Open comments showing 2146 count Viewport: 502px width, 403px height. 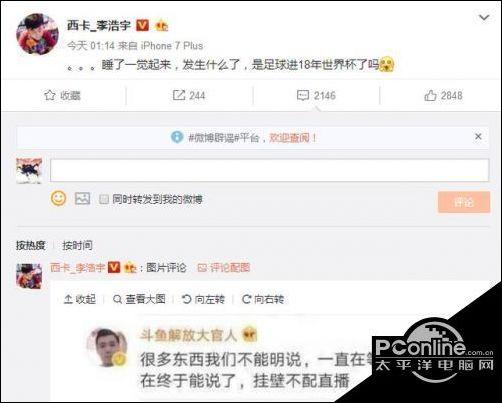pyautogui.click(x=316, y=96)
